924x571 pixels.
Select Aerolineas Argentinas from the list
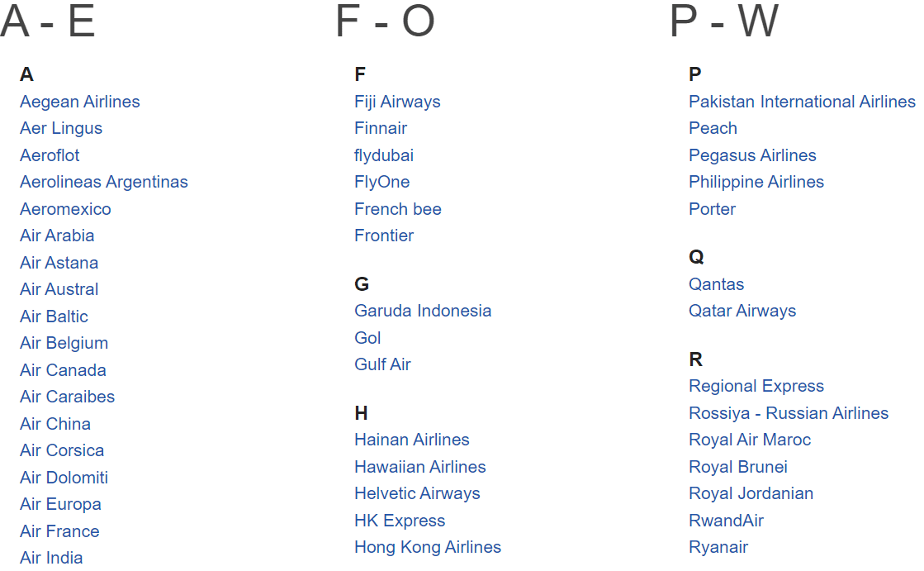tap(104, 182)
